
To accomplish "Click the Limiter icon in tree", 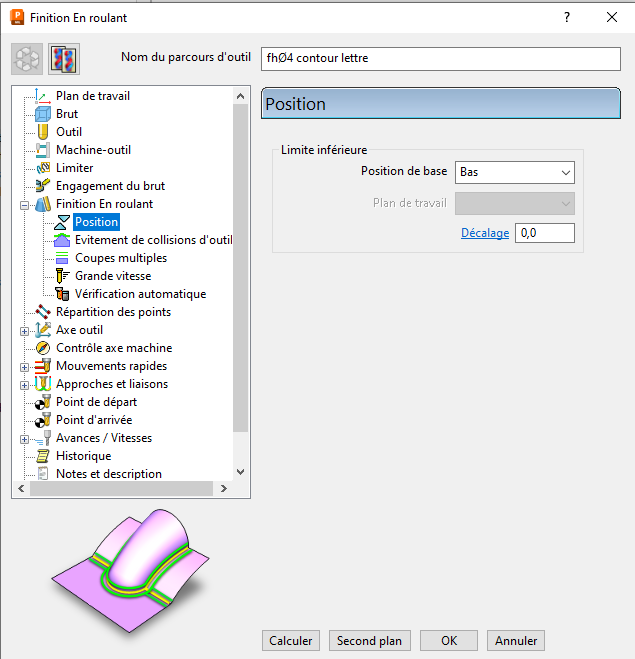I will [43, 168].
